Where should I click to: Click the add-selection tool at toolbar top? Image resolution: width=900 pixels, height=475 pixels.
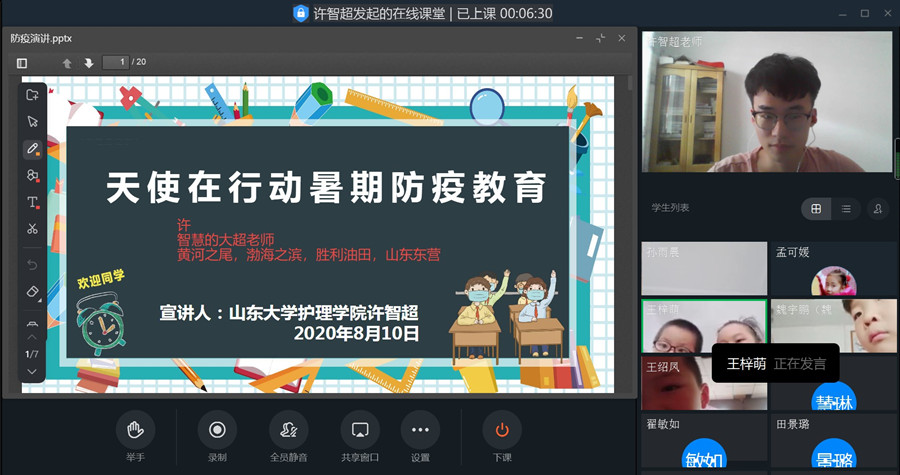32,95
